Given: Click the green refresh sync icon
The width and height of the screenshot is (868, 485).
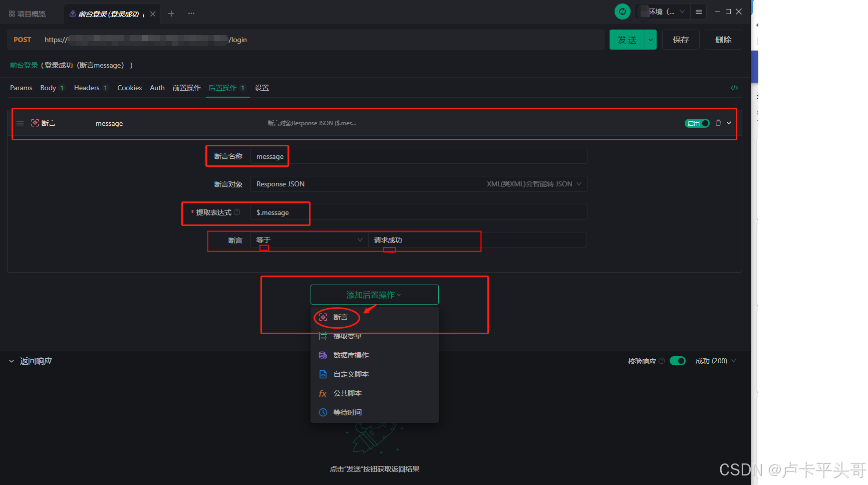Looking at the screenshot, I should pyautogui.click(x=622, y=12).
